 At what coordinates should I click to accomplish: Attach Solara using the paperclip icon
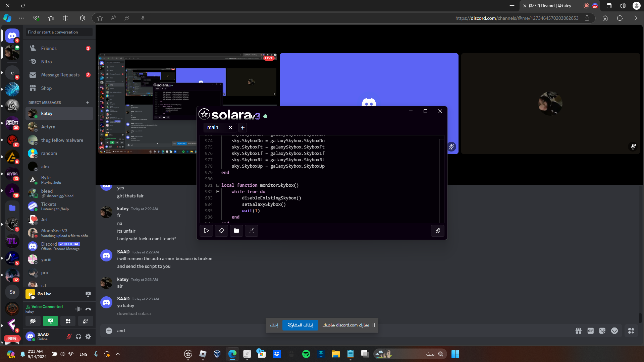coord(438,231)
